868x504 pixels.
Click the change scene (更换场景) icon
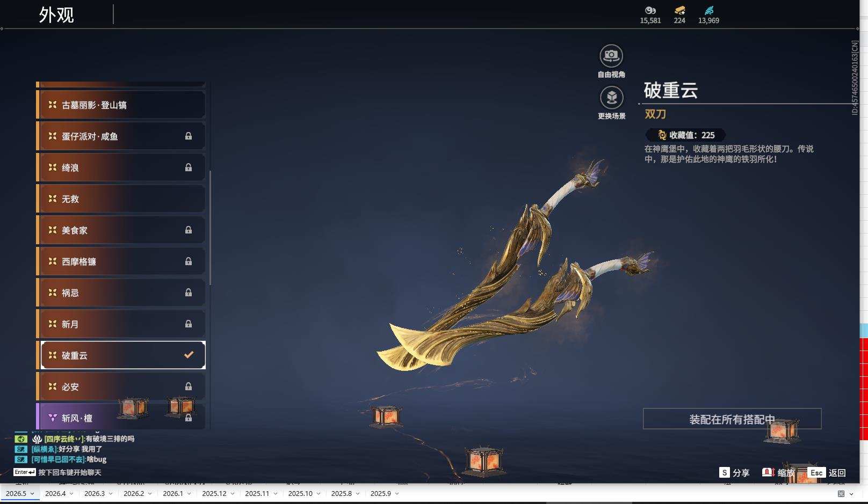611,98
